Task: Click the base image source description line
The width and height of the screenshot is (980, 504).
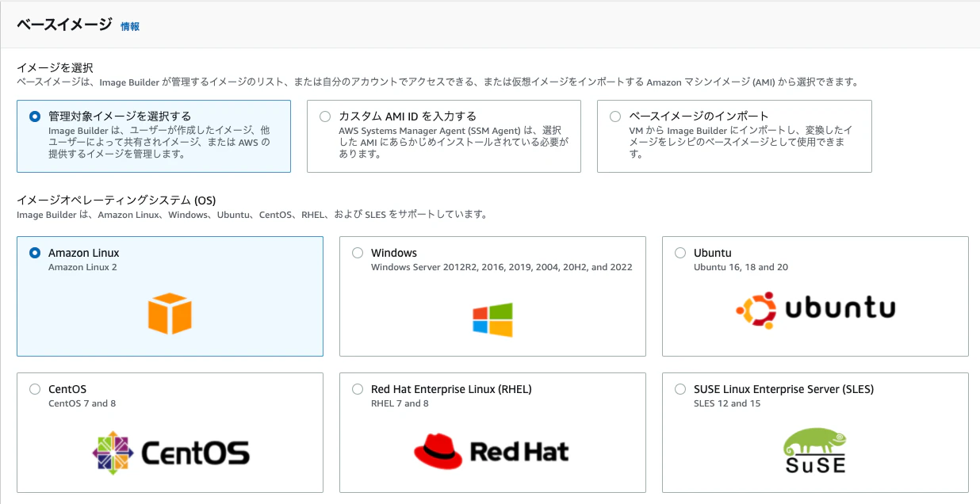Action: point(438,82)
